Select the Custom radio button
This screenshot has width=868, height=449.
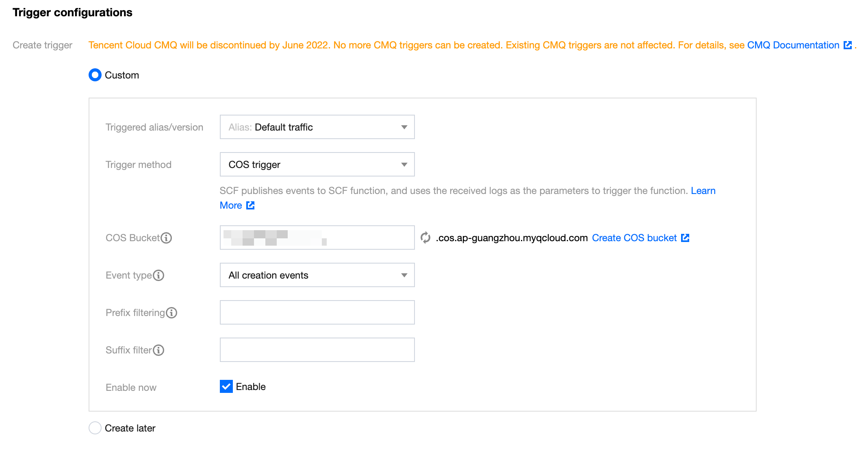tap(95, 75)
